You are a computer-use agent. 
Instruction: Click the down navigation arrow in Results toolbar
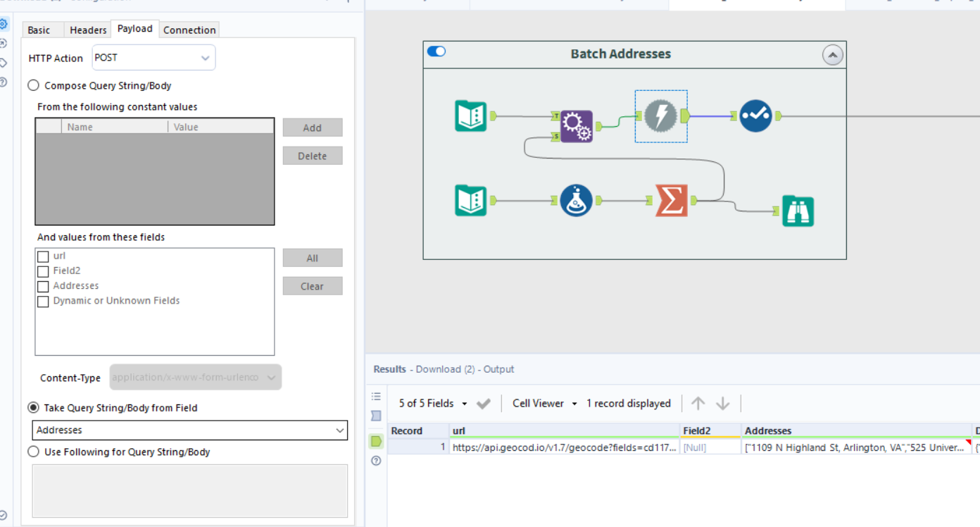(x=723, y=403)
